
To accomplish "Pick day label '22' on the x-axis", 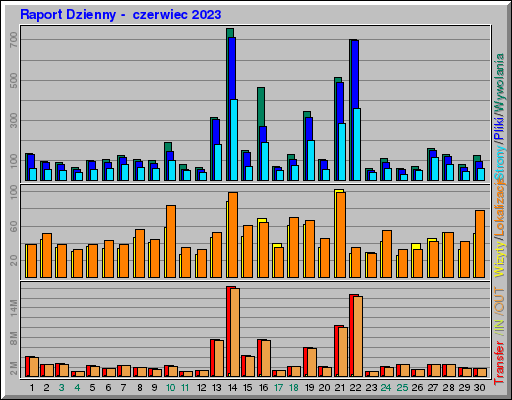I will pyautogui.click(x=355, y=388).
